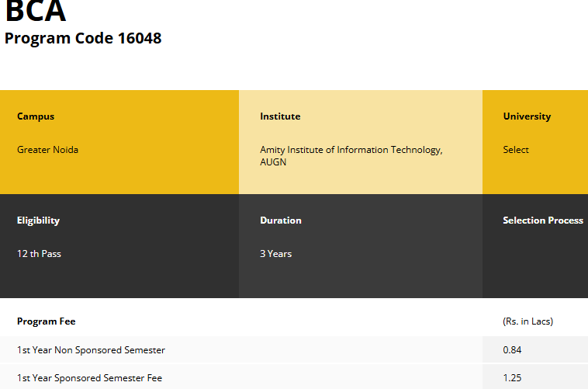Viewport: 588px width, 389px height.
Task: Click the Program Fee table header
Action: (47, 321)
